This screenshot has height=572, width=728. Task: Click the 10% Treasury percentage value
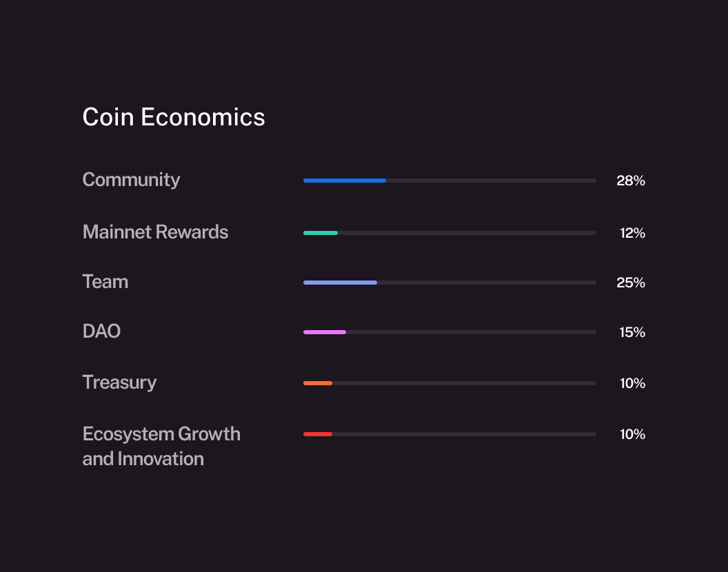(x=632, y=383)
